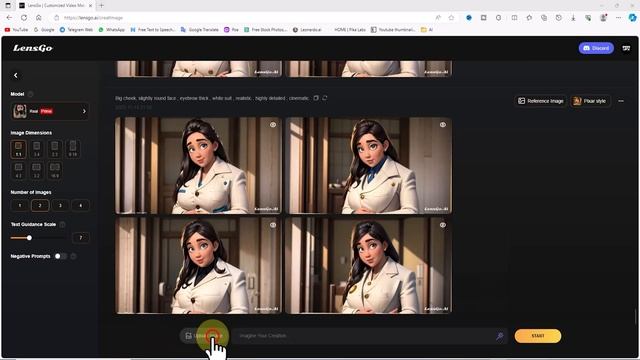Image resolution: width=640 pixels, height=360 pixels.
Task: Click the LensGo logo
Action: tap(33, 48)
